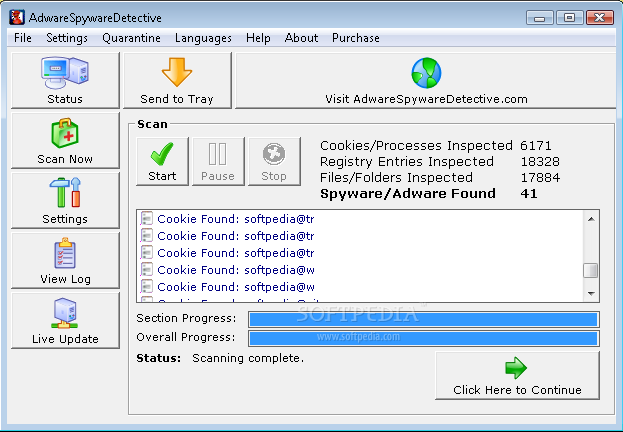Open the Help menu
This screenshot has height=432, width=623.
coord(258,38)
